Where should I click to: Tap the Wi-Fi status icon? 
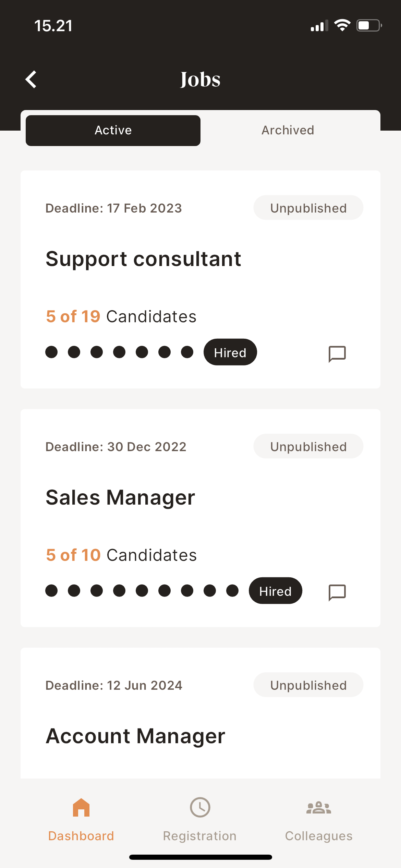(x=342, y=25)
